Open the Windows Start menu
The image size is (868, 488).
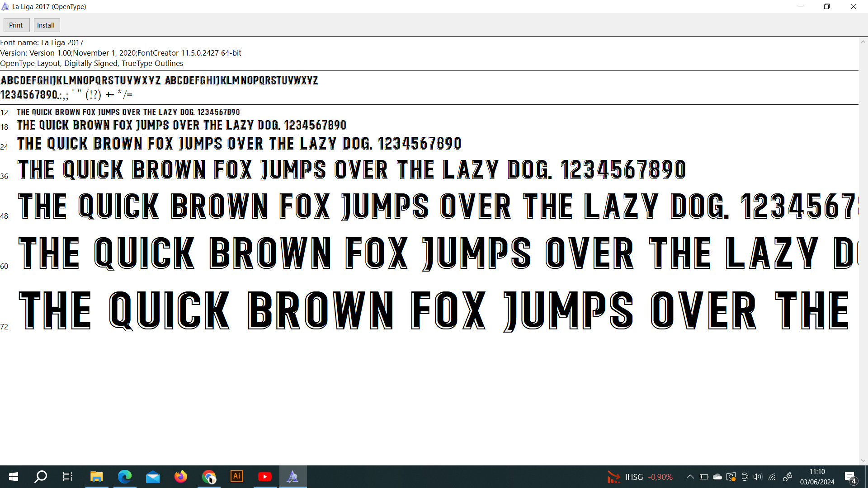(x=14, y=477)
